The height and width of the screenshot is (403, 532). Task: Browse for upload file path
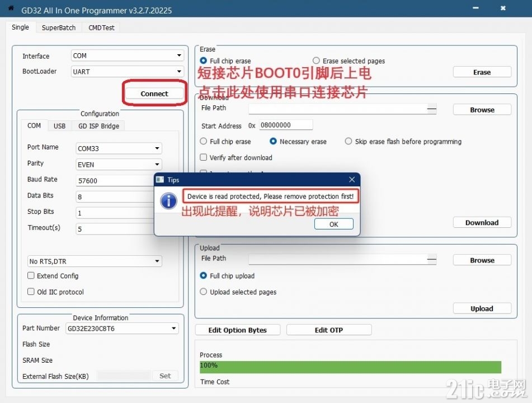click(x=482, y=260)
